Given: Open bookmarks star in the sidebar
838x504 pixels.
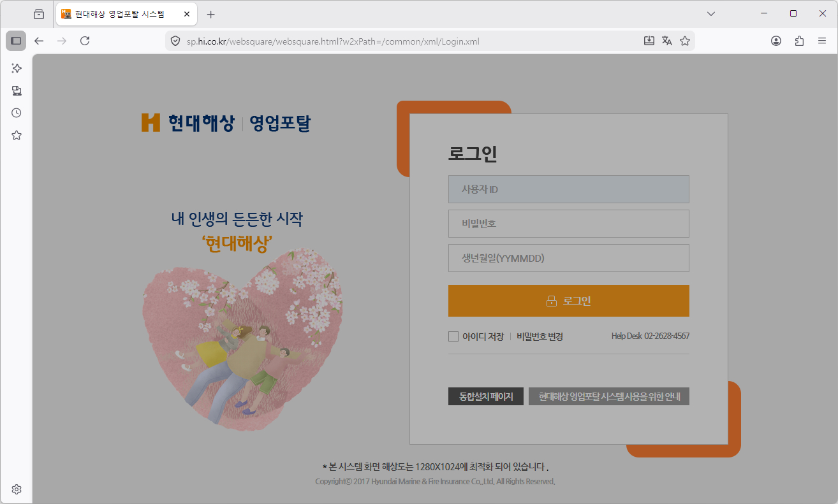Looking at the screenshot, I should click(17, 135).
